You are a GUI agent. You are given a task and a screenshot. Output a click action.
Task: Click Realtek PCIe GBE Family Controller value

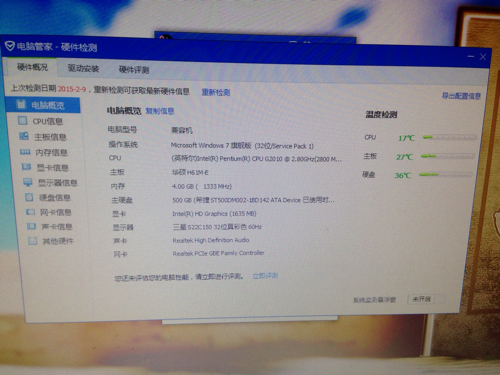coord(218,253)
